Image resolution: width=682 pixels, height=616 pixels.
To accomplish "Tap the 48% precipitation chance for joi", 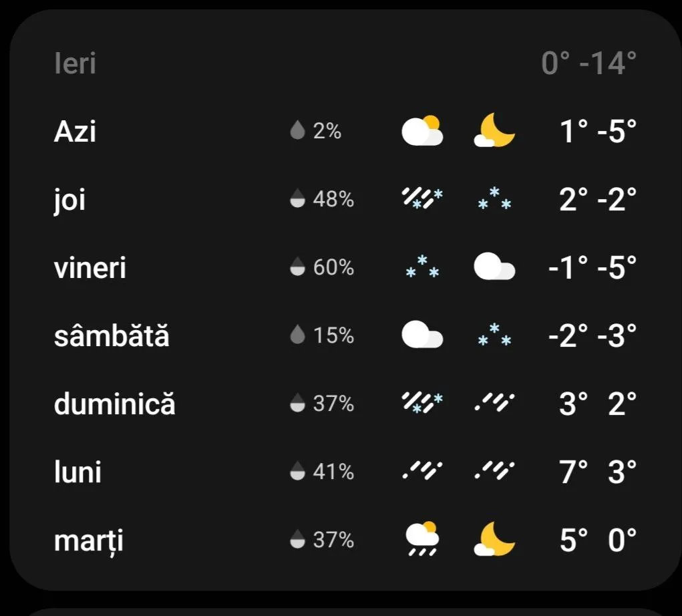I will (x=333, y=199).
